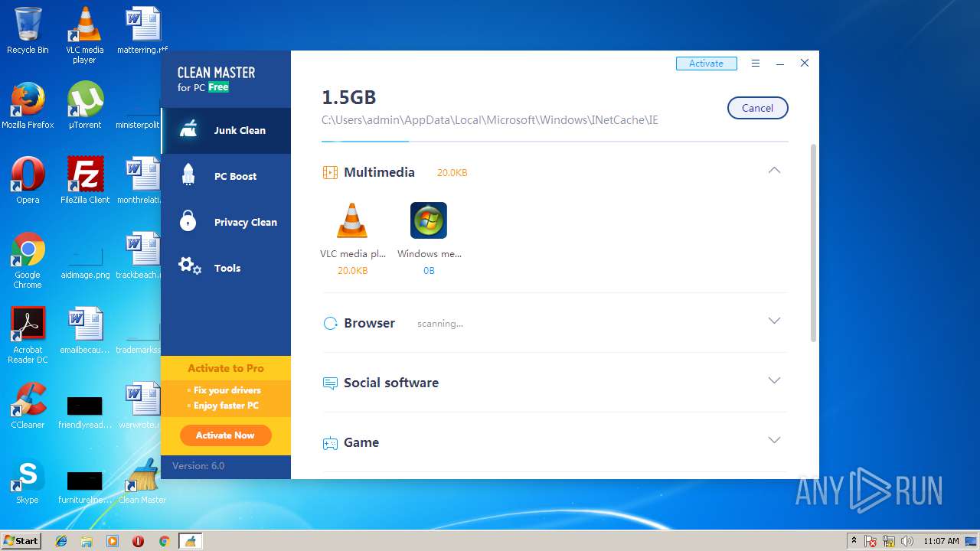The width and height of the screenshot is (980, 551).
Task: Click Chrome icon in the taskbar
Action: (x=164, y=541)
